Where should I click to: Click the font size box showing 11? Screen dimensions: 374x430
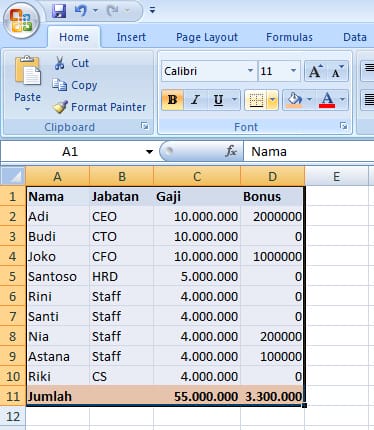[x=272, y=71]
